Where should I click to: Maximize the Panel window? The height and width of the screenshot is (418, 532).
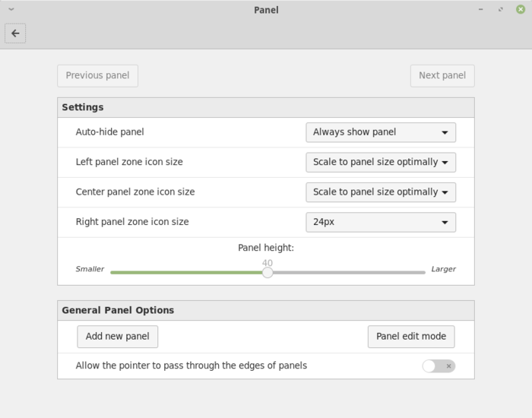coord(501,10)
